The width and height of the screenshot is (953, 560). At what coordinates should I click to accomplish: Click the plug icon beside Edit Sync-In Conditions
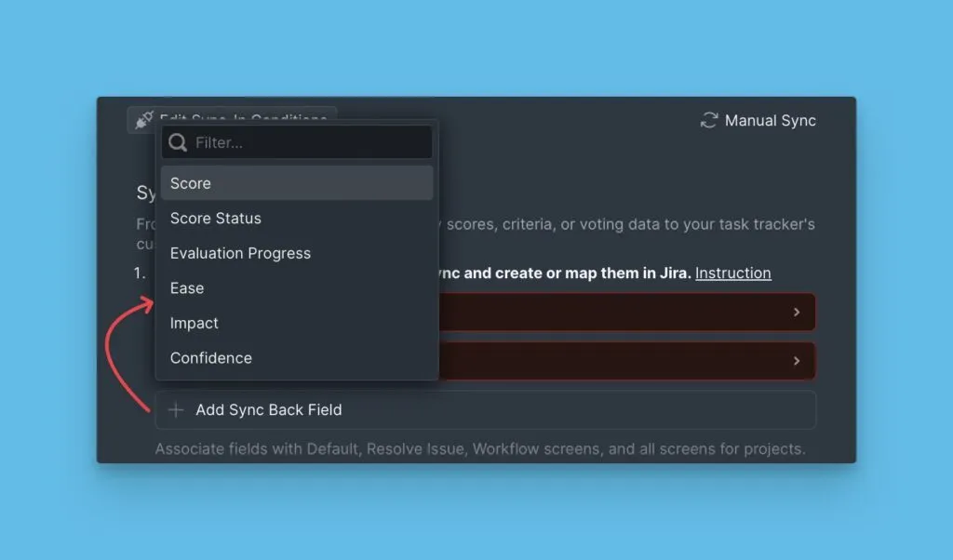(144, 120)
